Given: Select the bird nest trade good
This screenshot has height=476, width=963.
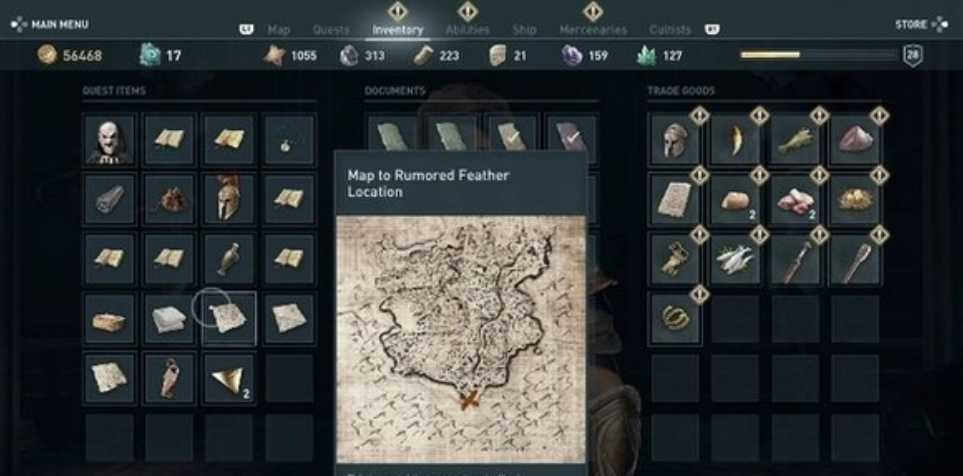Looking at the screenshot, I should (854, 199).
